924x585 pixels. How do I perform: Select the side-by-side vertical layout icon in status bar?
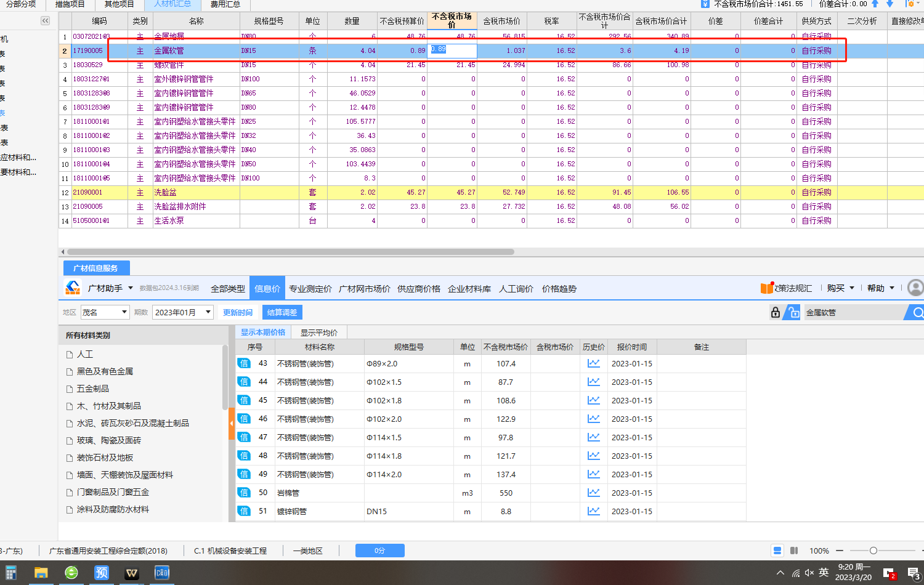(794, 551)
